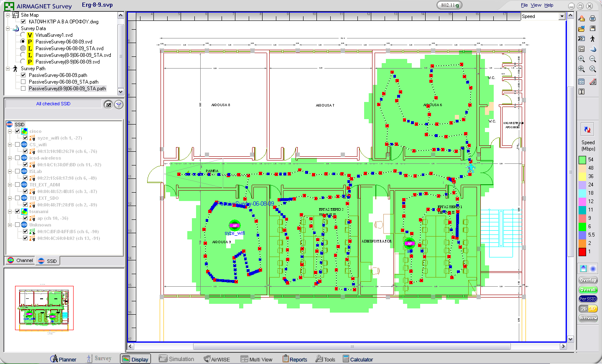Collapse the cisco SSID node

(x=10, y=131)
